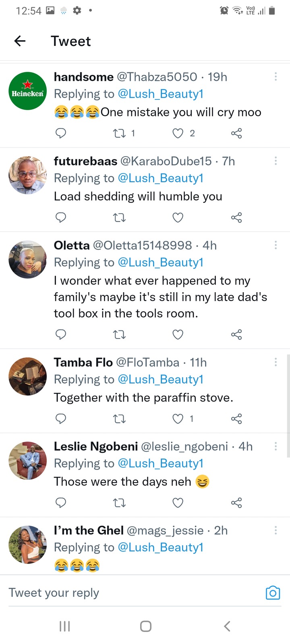
Task: Open more options menu on Oletta's tweet
Action: click(275, 245)
